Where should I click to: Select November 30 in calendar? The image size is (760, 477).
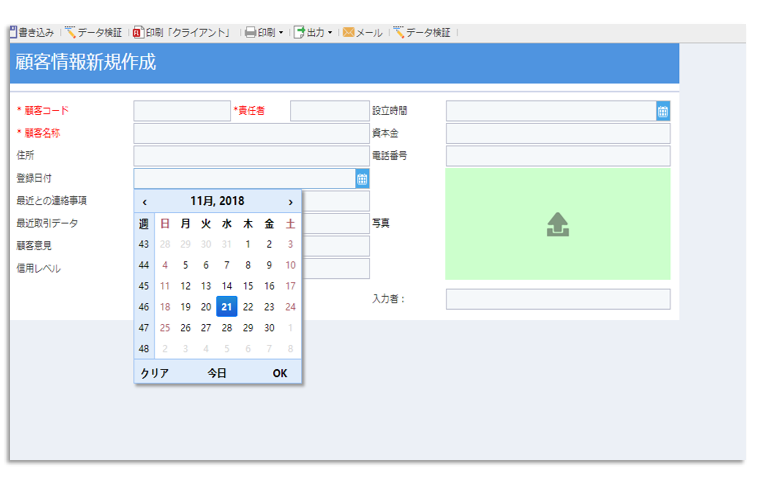(269, 328)
